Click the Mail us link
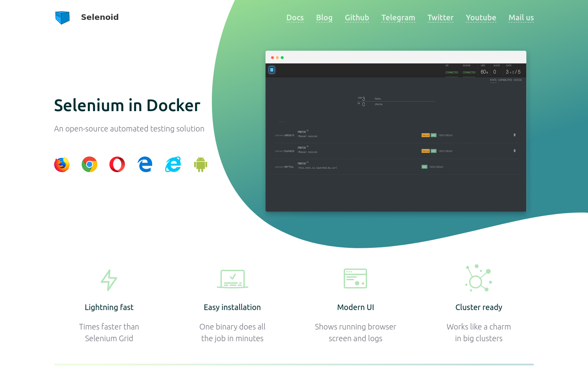This screenshot has width=588, height=384. click(521, 18)
